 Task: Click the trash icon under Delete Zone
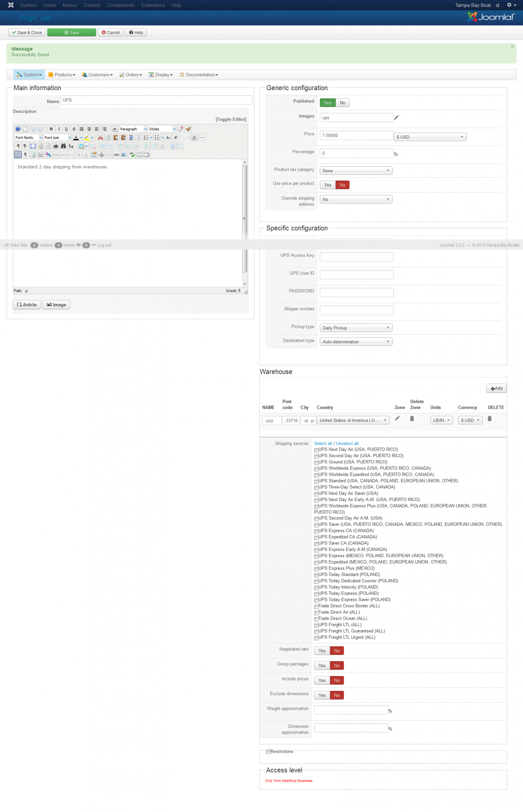click(x=412, y=419)
